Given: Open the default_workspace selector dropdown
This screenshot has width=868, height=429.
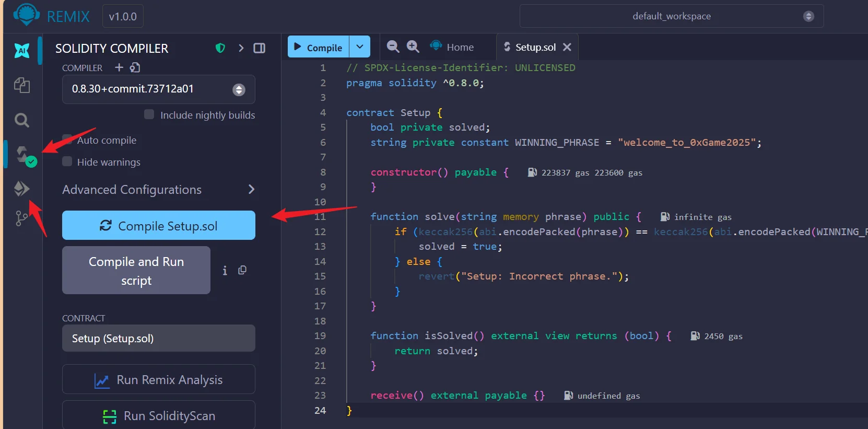Looking at the screenshot, I should click(671, 16).
